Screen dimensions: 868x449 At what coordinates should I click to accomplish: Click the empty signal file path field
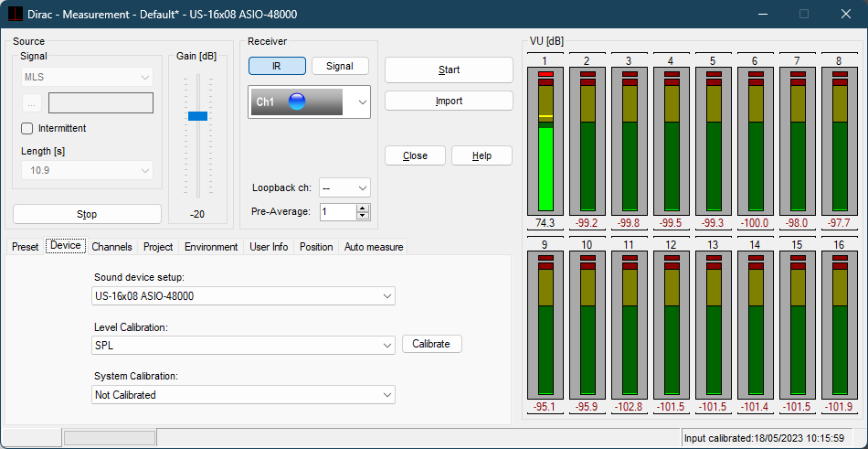(101, 103)
